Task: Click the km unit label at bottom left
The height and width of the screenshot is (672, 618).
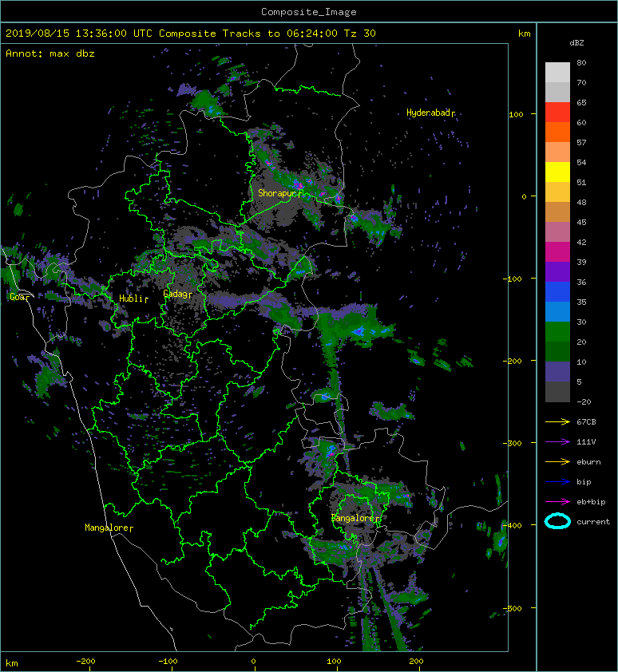Action: [x=12, y=663]
